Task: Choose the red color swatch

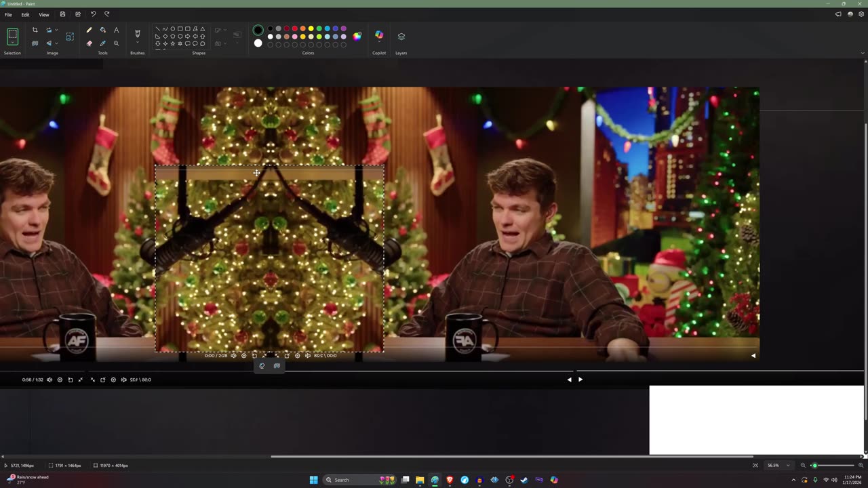Action: click(x=294, y=29)
